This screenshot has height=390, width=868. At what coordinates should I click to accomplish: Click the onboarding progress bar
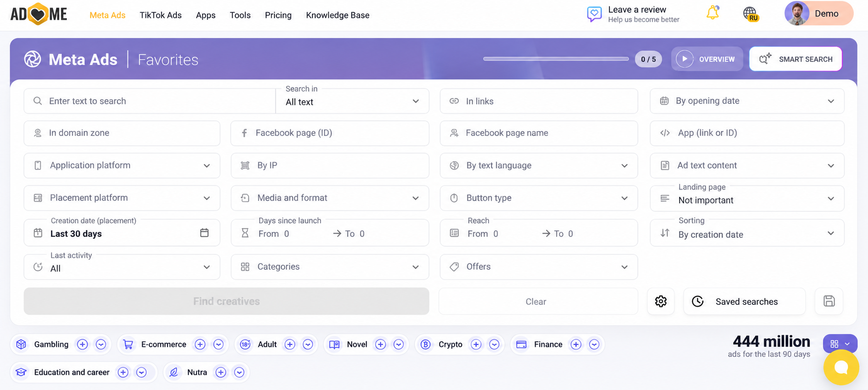coord(556,59)
